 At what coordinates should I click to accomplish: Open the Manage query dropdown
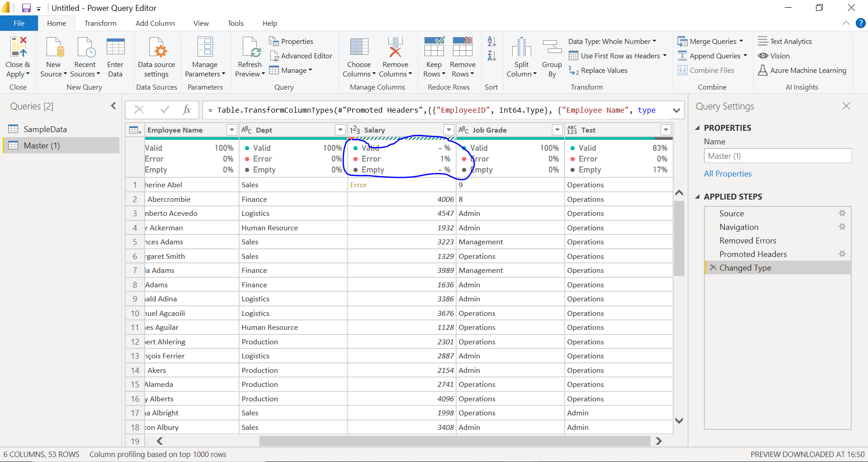pos(290,70)
